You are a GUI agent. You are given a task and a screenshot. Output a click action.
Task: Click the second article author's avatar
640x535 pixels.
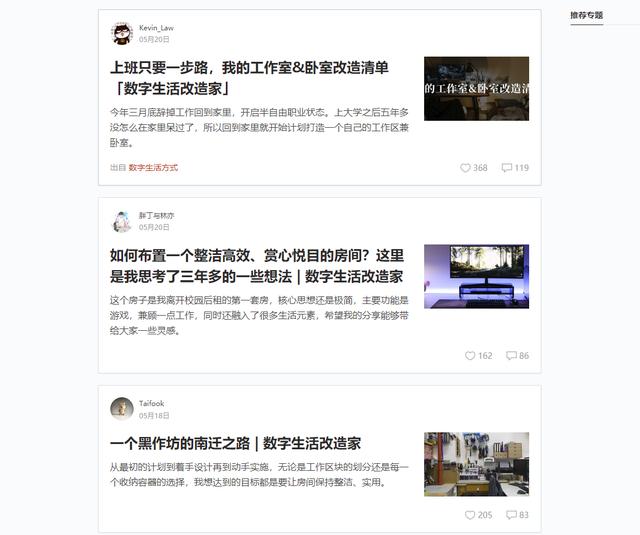point(122,221)
